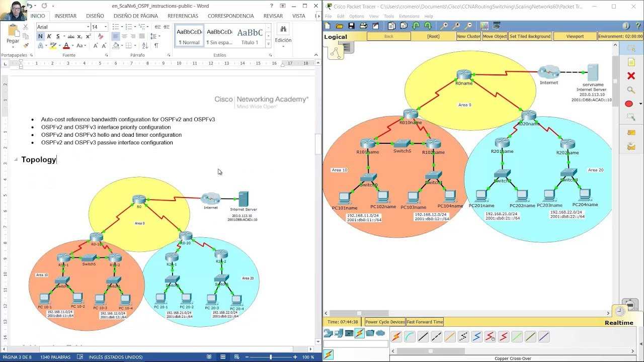Toggle left text alignment in Word
Screen dimensions: 644x362
[x=116, y=36]
